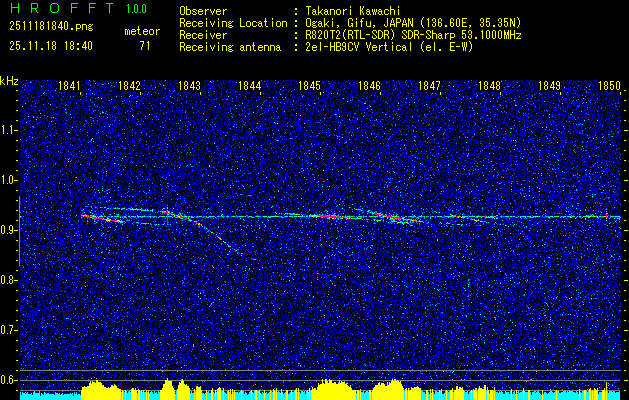Click the HROFFT title text
The height and width of the screenshot is (400, 629).
pyautogui.click(x=62, y=8)
